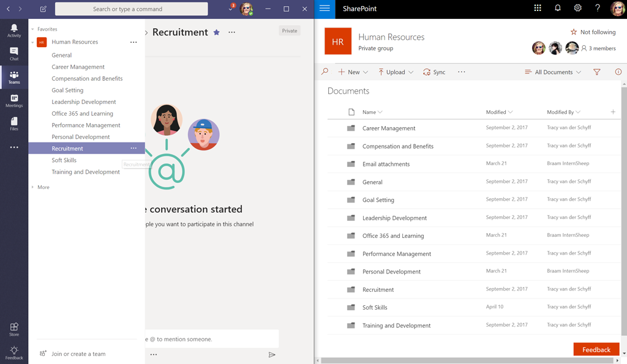This screenshot has height=364, width=627.
Task: Join or create a team
Action: pos(73,354)
